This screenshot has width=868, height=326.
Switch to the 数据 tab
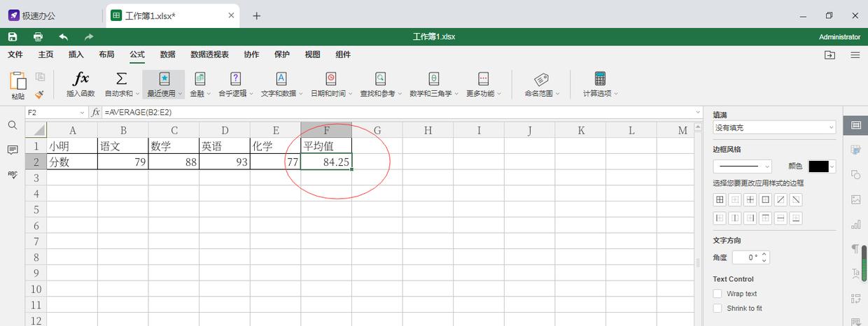click(167, 55)
